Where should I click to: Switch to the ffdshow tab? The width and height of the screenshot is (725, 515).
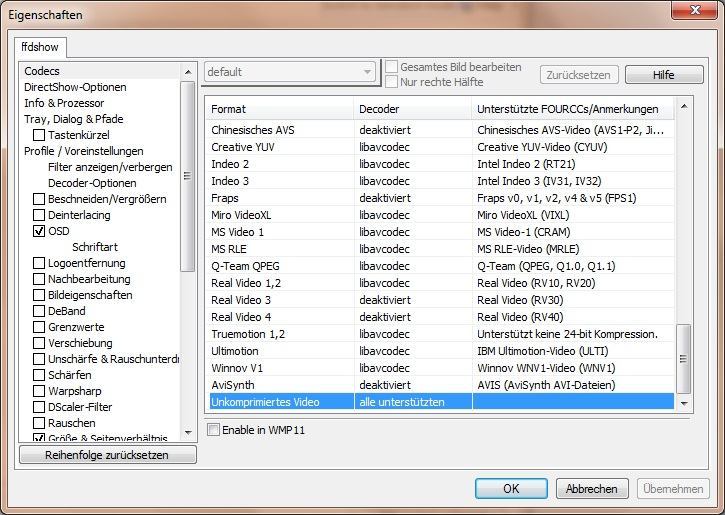40,47
